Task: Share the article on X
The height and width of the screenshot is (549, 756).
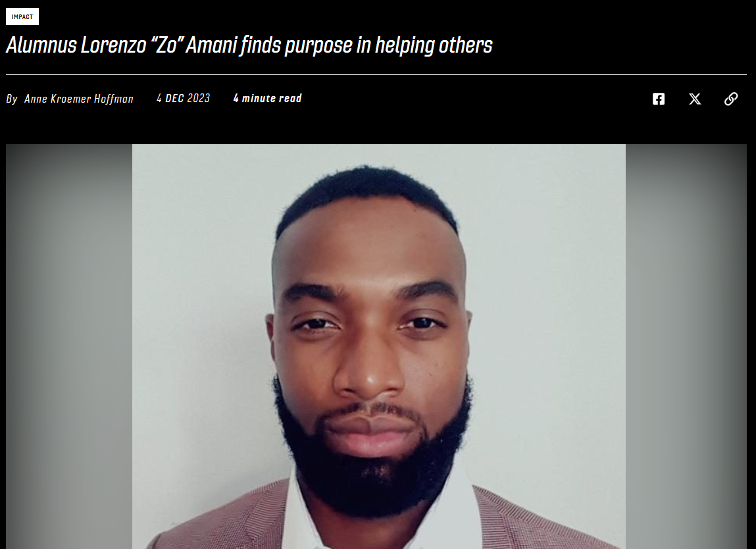Action: coord(695,99)
